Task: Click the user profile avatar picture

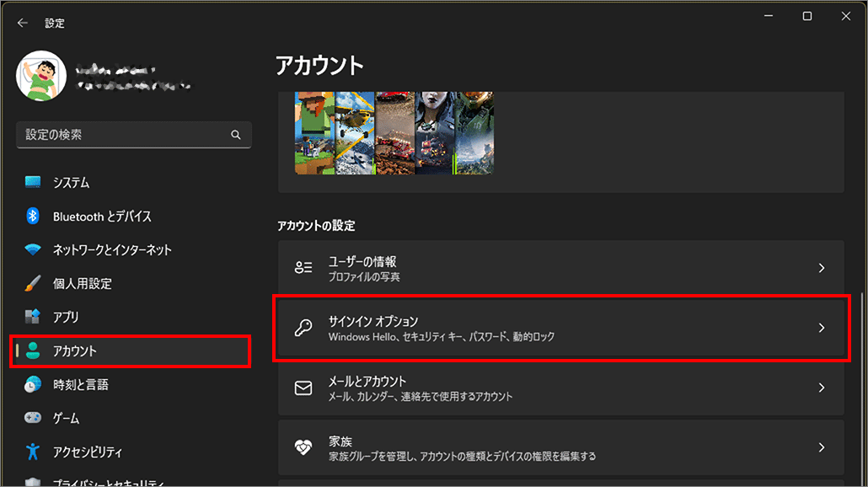Action: tap(41, 76)
